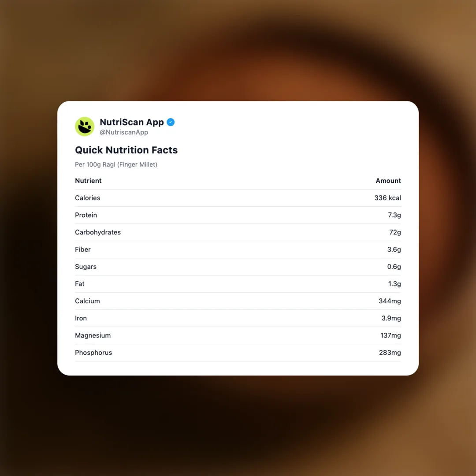Click the Sugars nutrient label
The width and height of the screenshot is (476, 476).
[86, 267]
